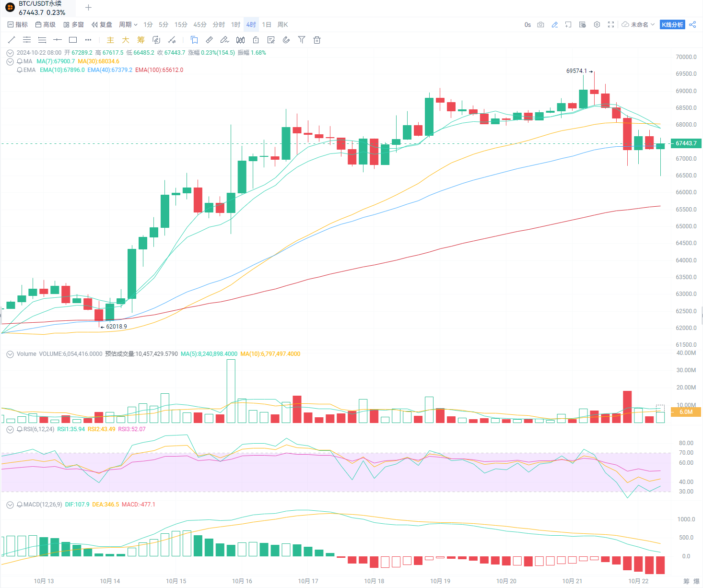Click the 筹 chip distribution icon

coord(141,40)
